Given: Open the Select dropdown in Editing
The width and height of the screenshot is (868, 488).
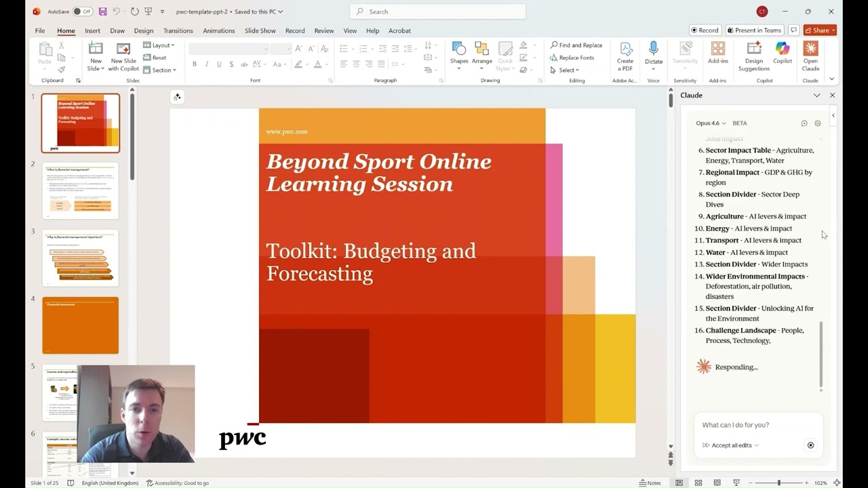Looking at the screenshot, I should [x=564, y=70].
